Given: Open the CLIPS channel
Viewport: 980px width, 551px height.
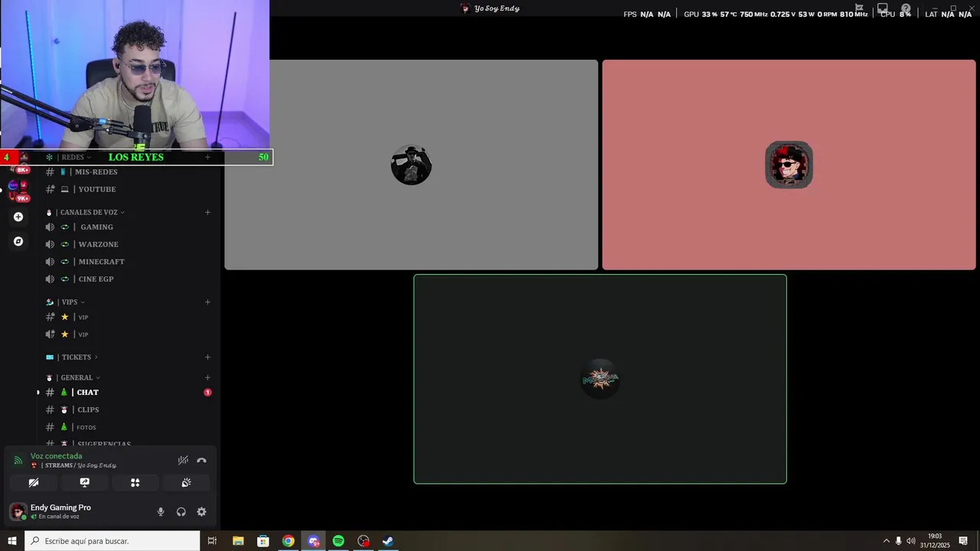Looking at the screenshot, I should [x=129, y=409].
